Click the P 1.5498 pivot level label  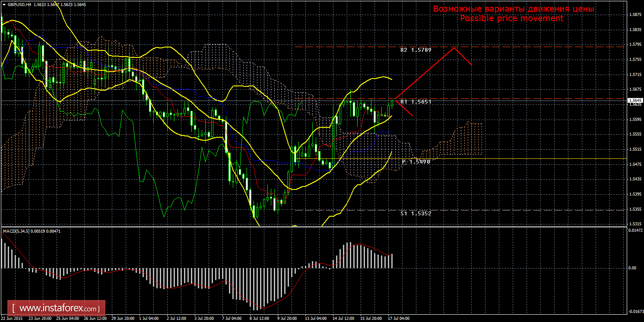tap(416, 161)
